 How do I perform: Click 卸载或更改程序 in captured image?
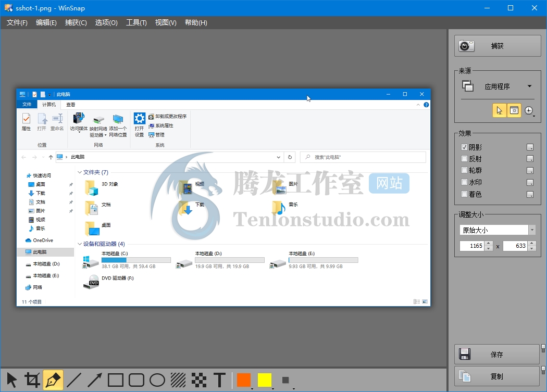pos(167,116)
